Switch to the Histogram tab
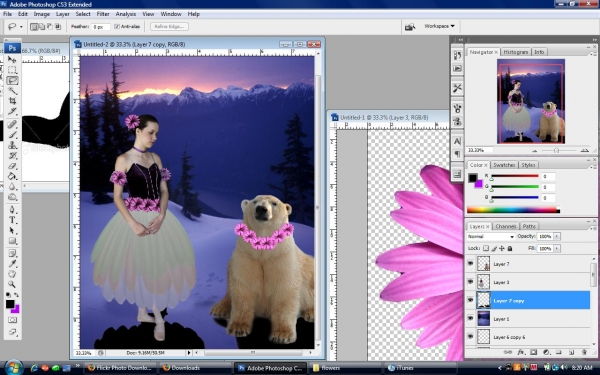This screenshot has width=600, height=375. 516,52
